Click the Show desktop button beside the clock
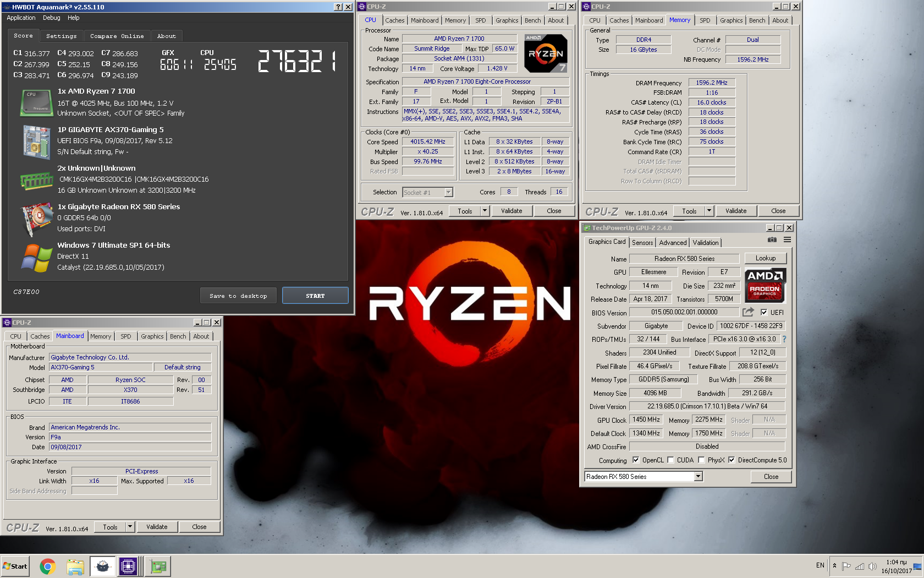The image size is (924, 578). pyautogui.click(x=919, y=566)
